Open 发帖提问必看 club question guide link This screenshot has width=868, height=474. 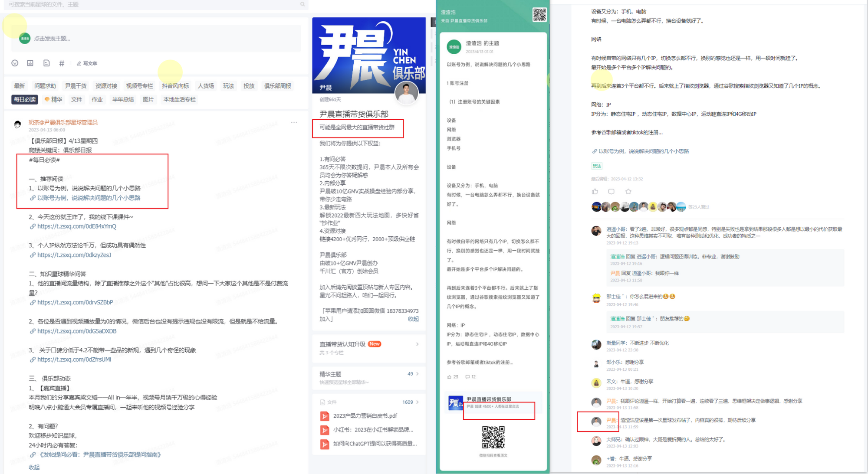point(95,454)
